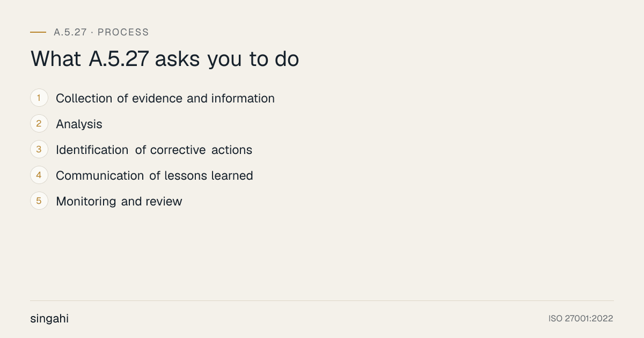The width and height of the screenshot is (644, 338).
Task: Click the footer divider line
Action: 322,300
